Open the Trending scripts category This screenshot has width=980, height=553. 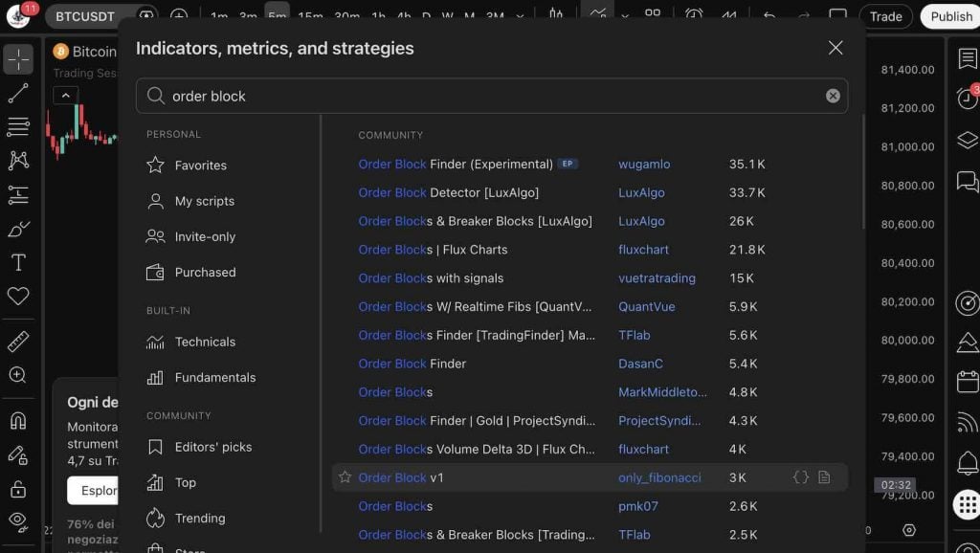pos(199,518)
